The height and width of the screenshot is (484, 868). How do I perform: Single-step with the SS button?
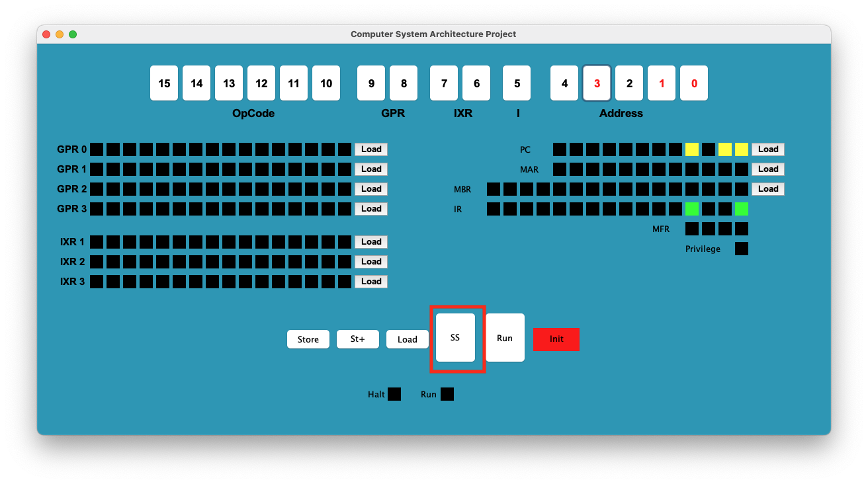tap(455, 338)
